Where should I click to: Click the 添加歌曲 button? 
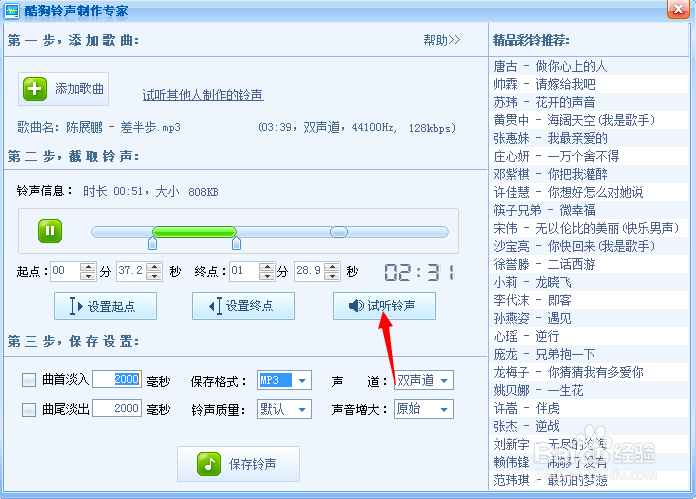tap(63, 89)
